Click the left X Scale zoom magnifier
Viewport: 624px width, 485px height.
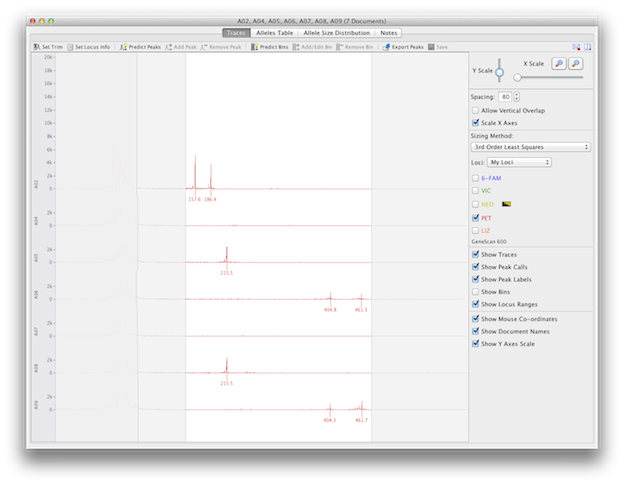(x=558, y=63)
